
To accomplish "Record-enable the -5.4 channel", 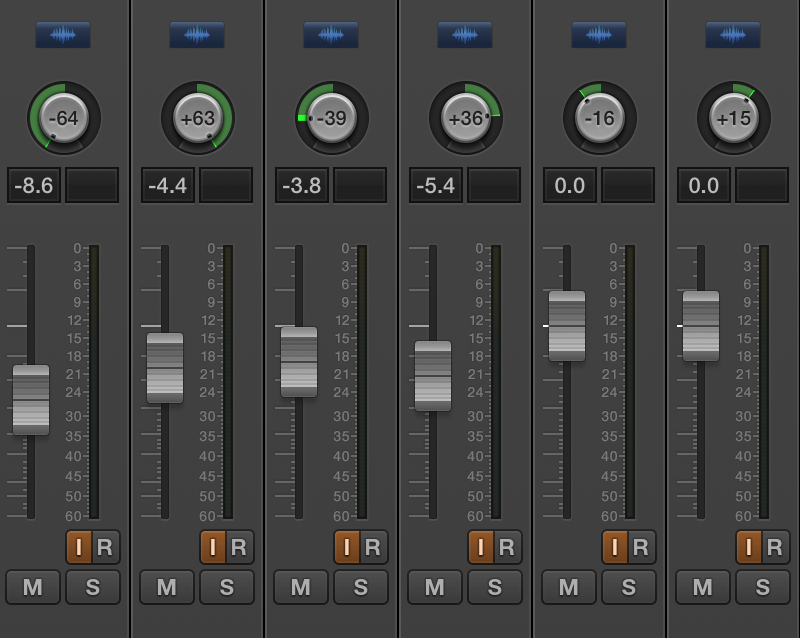I will (x=508, y=547).
